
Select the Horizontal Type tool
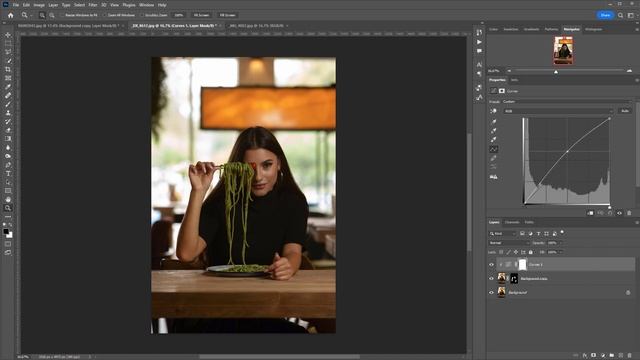click(8, 173)
